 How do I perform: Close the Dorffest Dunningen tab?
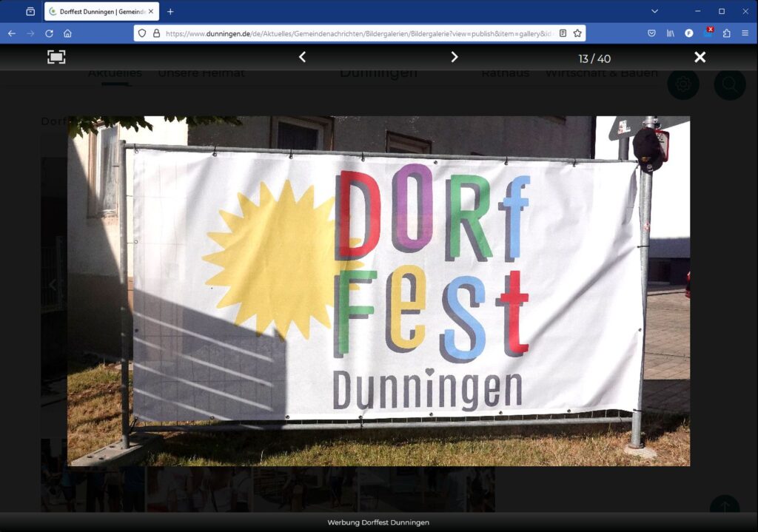pos(151,12)
